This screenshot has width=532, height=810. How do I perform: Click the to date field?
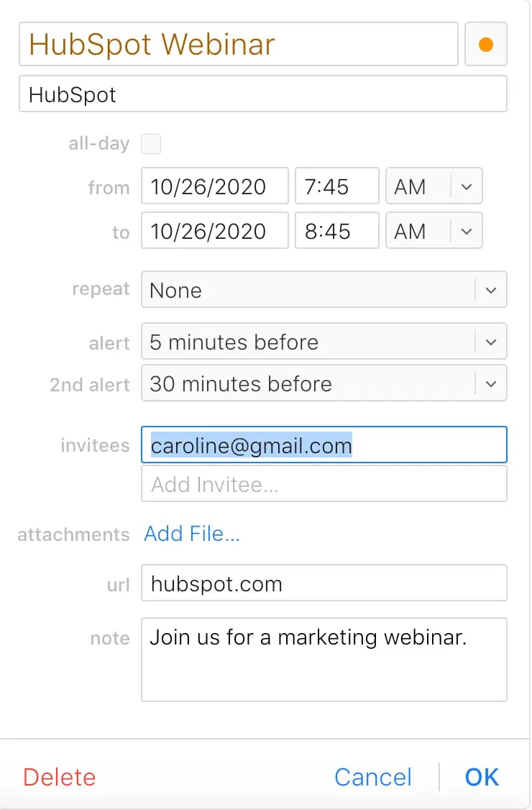(x=214, y=232)
